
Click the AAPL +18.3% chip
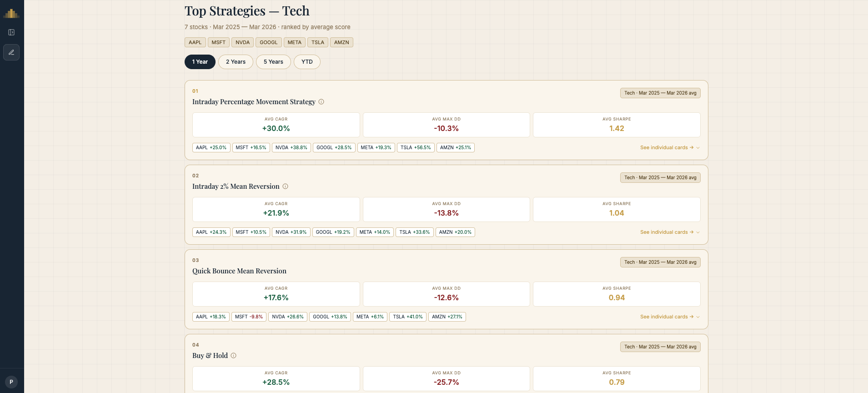point(211,317)
